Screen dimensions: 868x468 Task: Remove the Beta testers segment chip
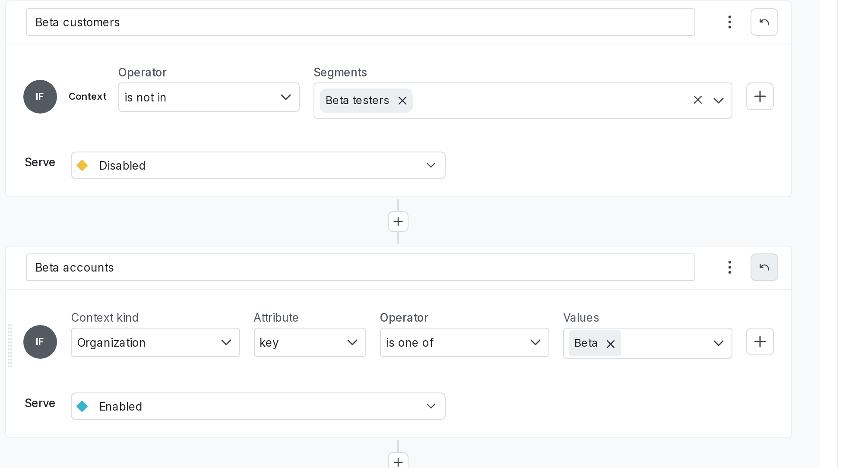coord(402,101)
